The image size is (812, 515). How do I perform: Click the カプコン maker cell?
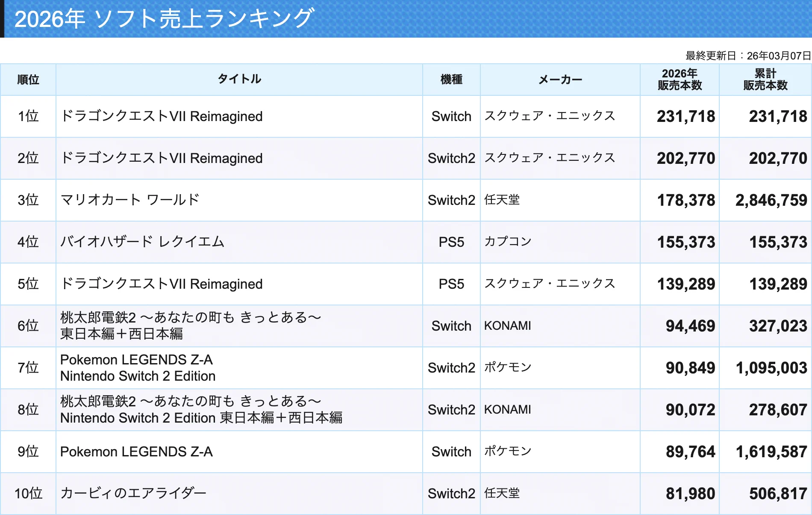(508, 242)
